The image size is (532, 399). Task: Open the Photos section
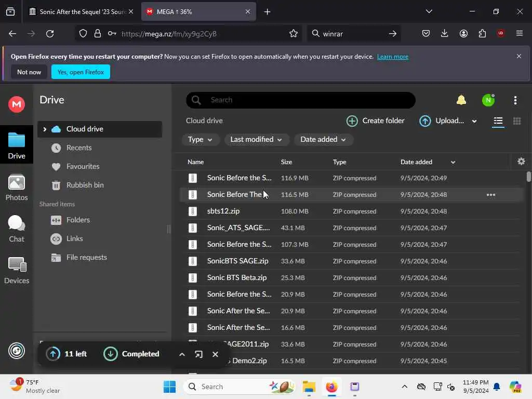[17, 187]
